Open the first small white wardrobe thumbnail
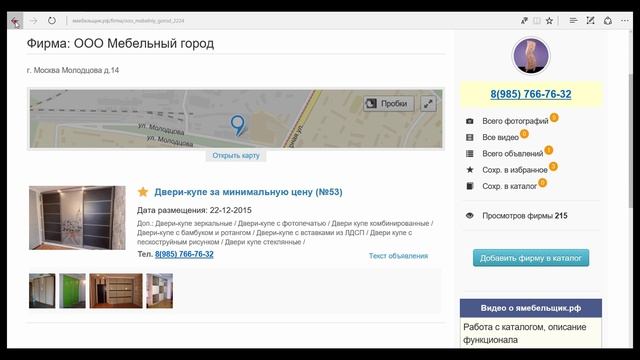The width and height of the screenshot is (640, 360). (x=42, y=291)
